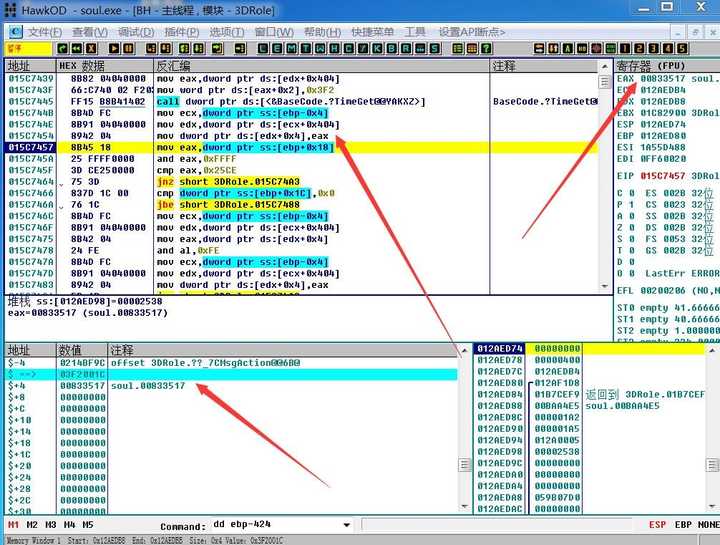Click the Command input field
Screen dimensions: 720x545
click(x=276, y=524)
